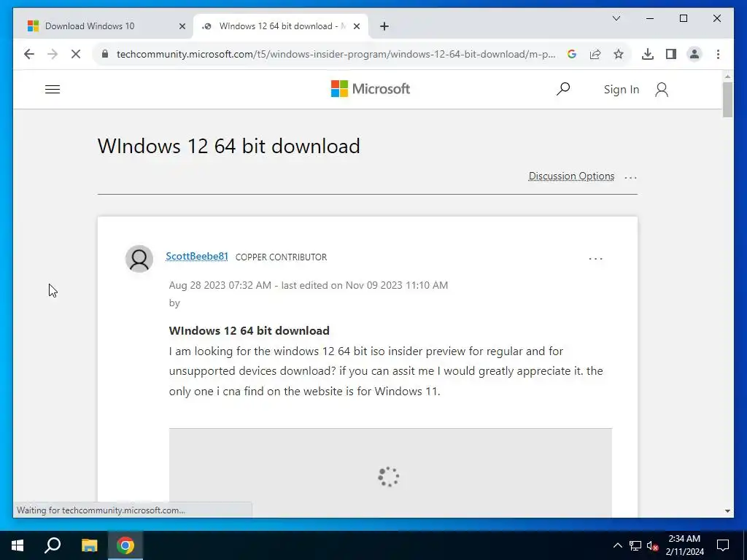Open Chrome profile avatar
The width and height of the screenshot is (747, 560).
pos(694,54)
